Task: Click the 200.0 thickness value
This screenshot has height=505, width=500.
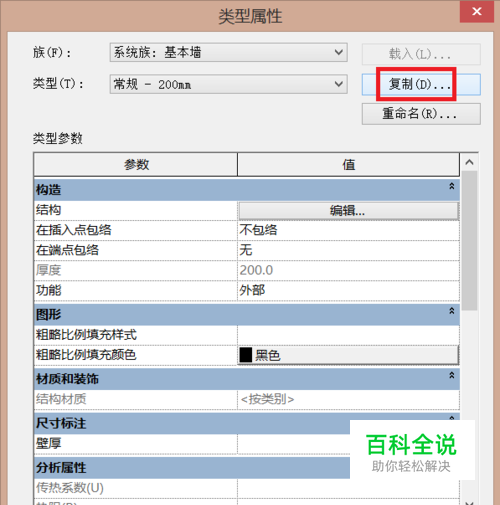Action: [x=348, y=270]
